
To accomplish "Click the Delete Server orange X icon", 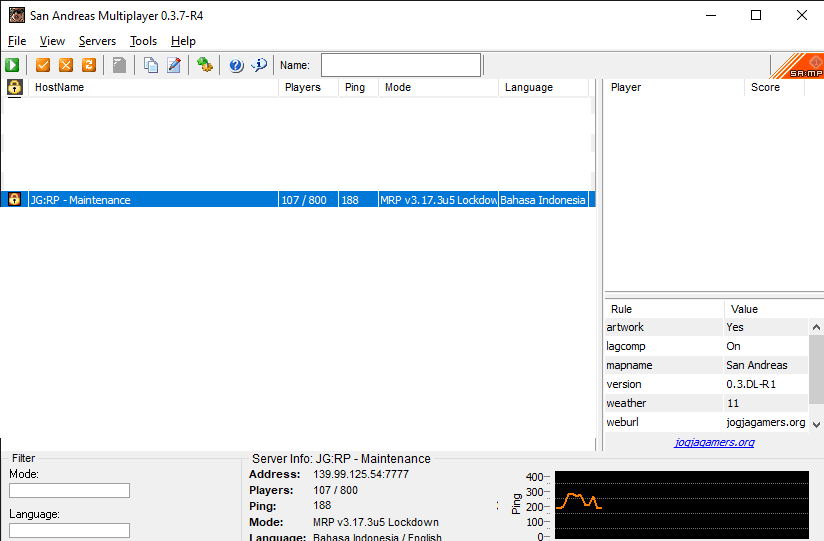I will pos(66,65).
